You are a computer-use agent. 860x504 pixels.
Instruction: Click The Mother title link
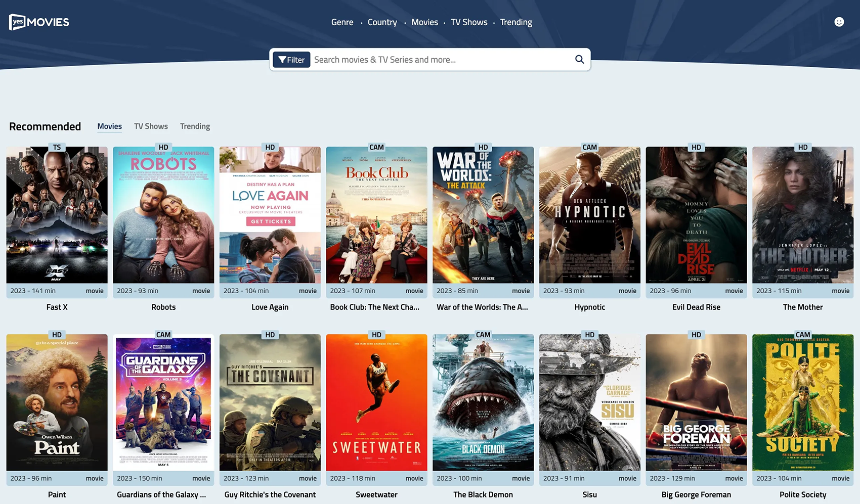click(803, 307)
